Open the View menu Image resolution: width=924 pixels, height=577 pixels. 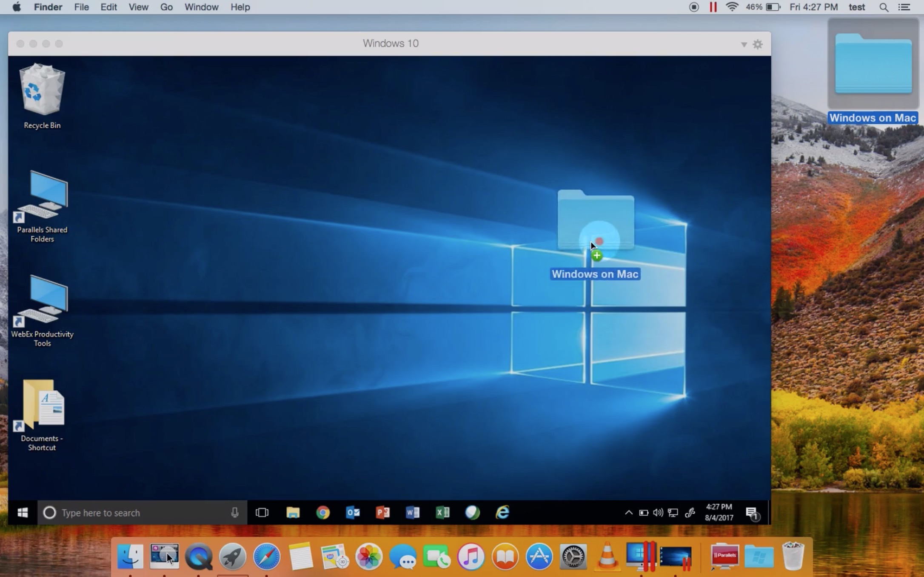point(138,7)
